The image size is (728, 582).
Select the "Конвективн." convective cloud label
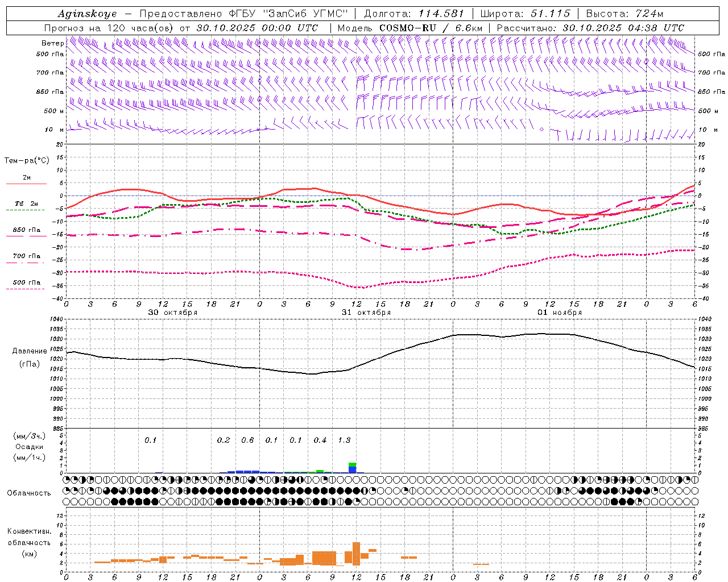tap(30, 531)
